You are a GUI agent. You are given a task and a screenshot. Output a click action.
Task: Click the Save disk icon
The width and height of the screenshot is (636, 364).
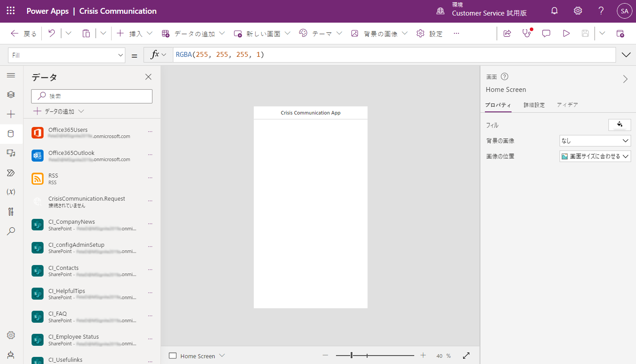[x=585, y=33]
